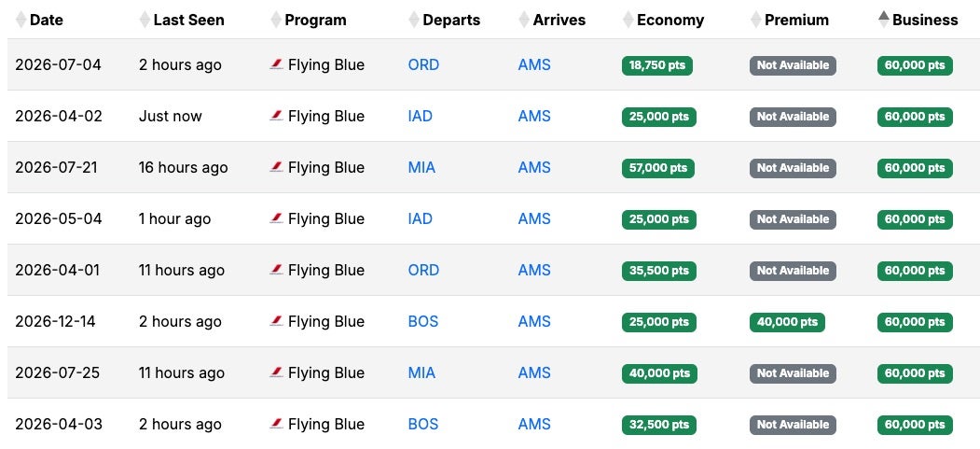The image size is (980, 449).
Task: Choose the 40,000 pts Premium badge
Action: tap(787, 322)
